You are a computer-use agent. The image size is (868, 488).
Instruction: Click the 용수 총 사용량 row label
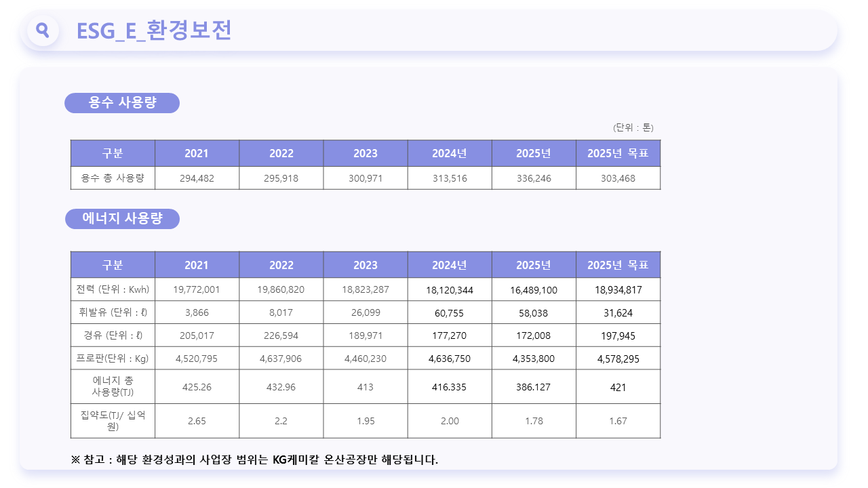tap(113, 178)
